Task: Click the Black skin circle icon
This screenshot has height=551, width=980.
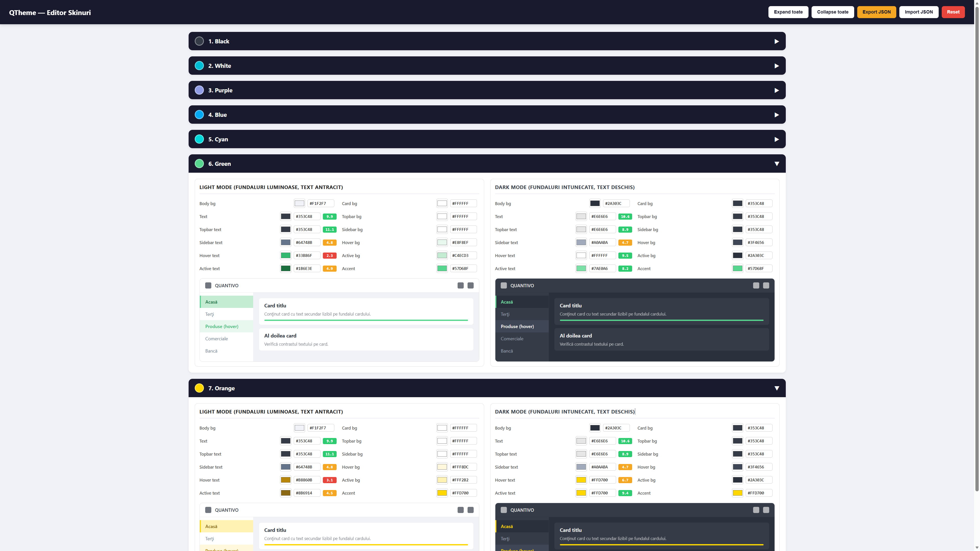Action: point(199,41)
